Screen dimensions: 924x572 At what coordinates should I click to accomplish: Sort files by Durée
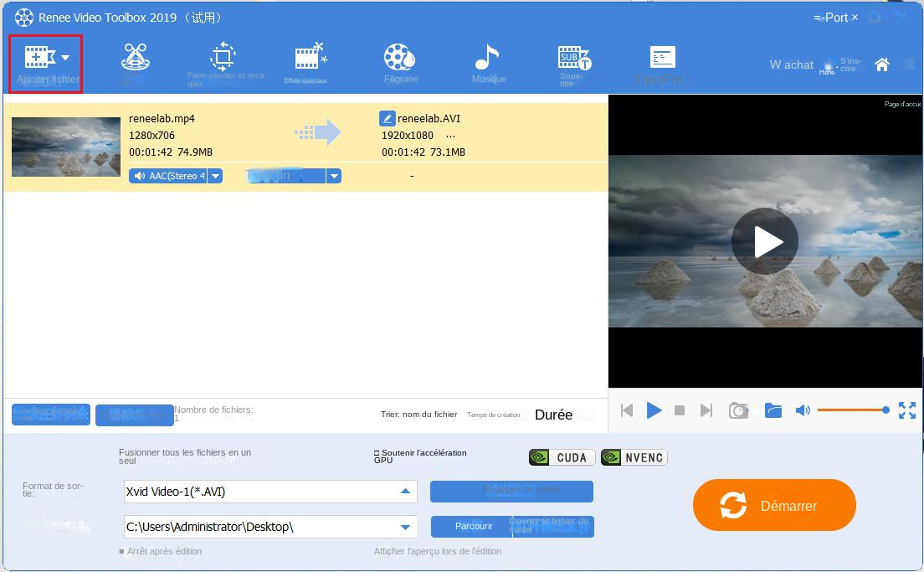[x=553, y=415]
